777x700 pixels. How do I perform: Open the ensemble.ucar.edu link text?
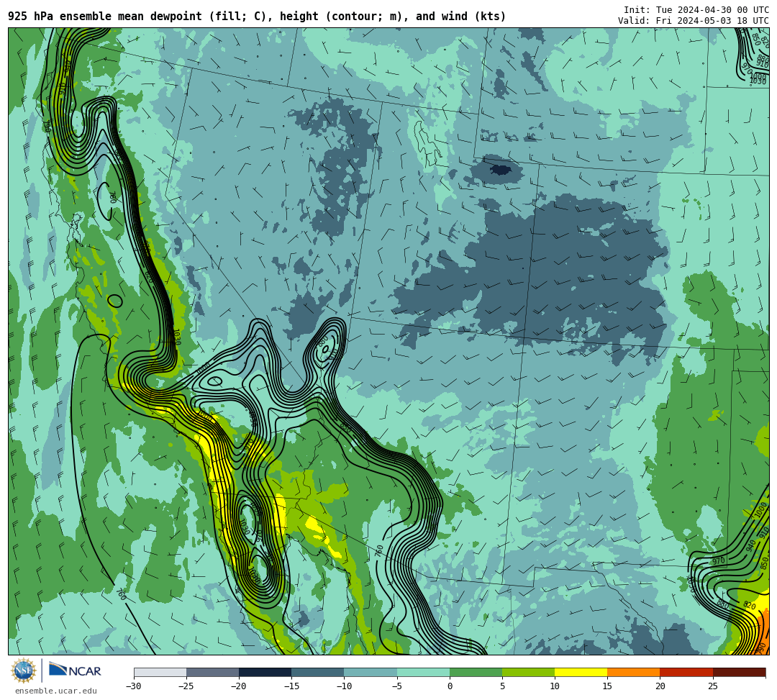click(x=56, y=691)
